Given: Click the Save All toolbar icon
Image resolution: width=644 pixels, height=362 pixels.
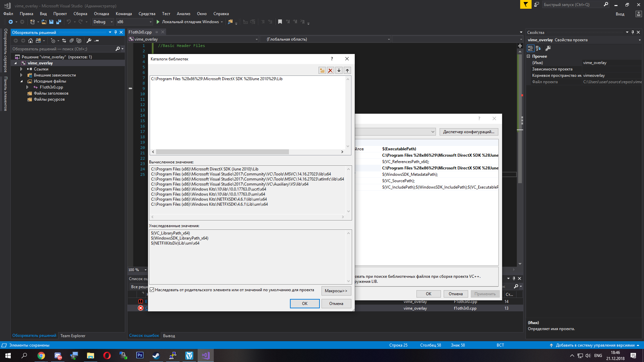Looking at the screenshot, I should click(x=59, y=22).
